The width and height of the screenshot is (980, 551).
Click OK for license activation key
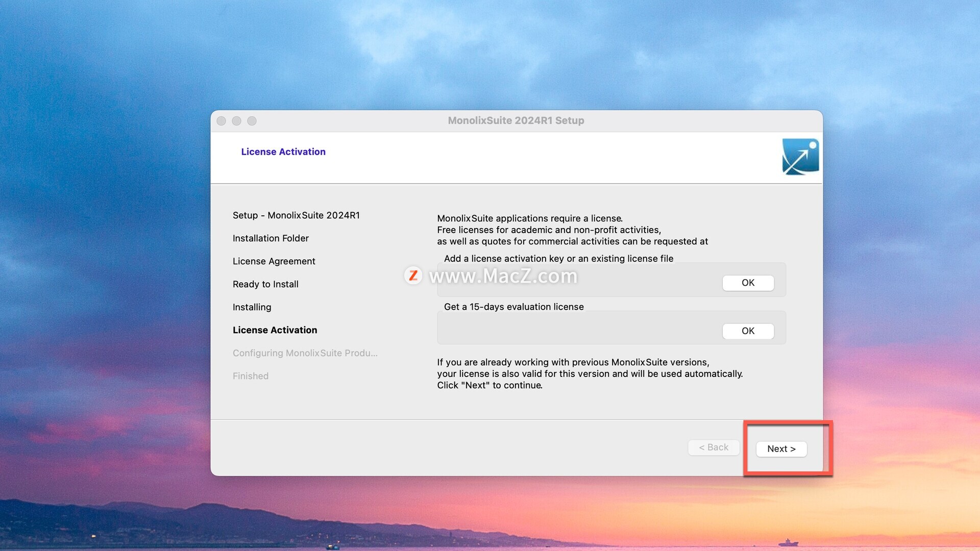coord(748,283)
